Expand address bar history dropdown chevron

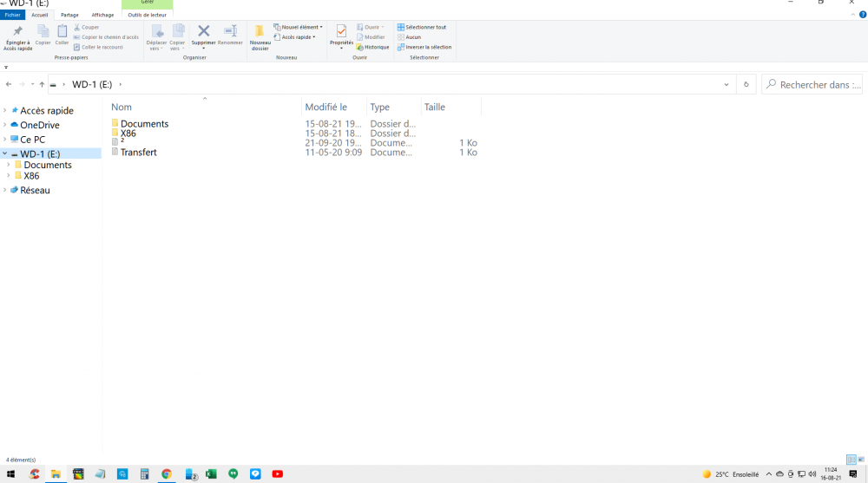727,85
